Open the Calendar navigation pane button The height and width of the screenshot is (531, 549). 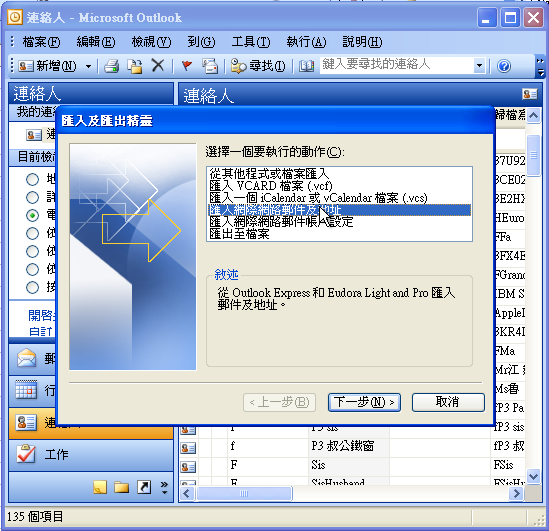(x=32, y=391)
